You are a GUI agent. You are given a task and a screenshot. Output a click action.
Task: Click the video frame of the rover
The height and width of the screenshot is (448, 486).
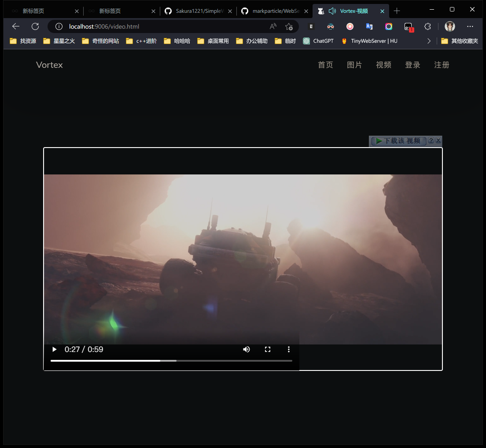(x=243, y=259)
